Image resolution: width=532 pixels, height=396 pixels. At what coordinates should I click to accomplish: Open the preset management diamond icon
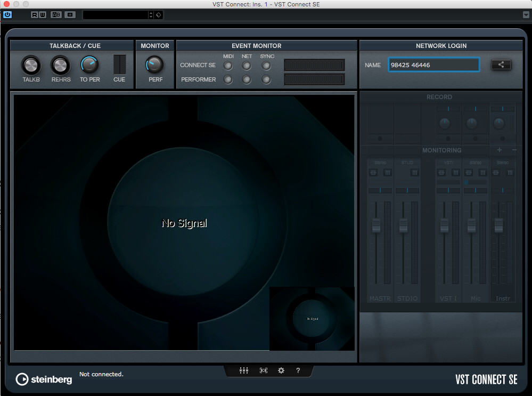point(159,15)
